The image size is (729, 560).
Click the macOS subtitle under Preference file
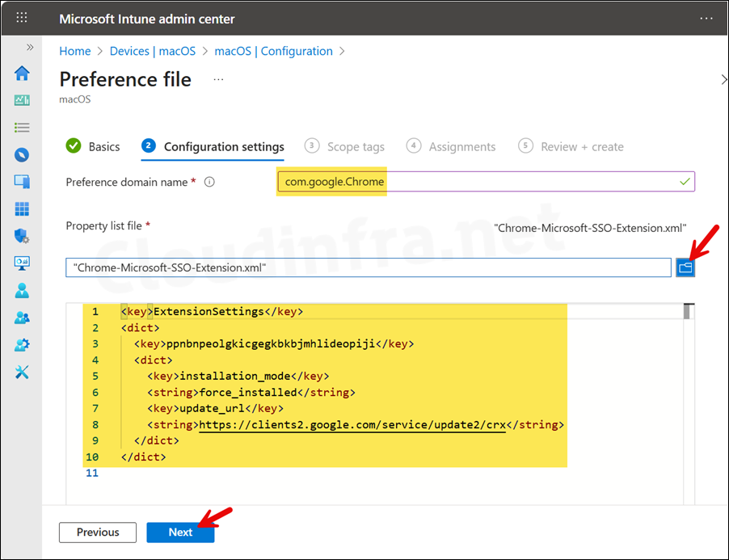(75, 99)
